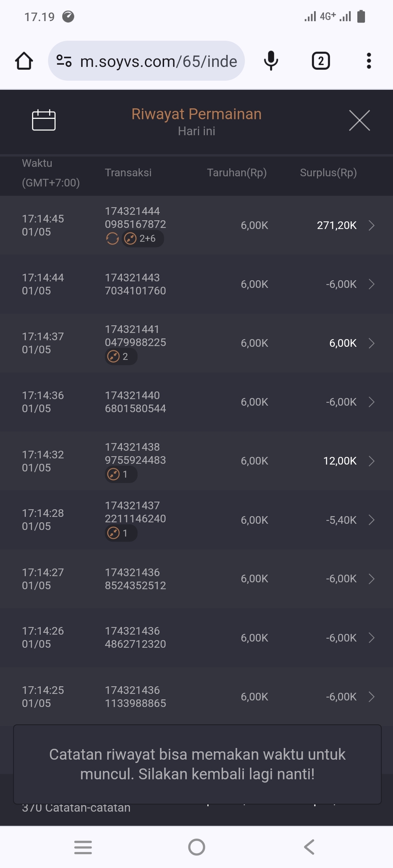Open the browser three-dot menu

click(x=369, y=61)
